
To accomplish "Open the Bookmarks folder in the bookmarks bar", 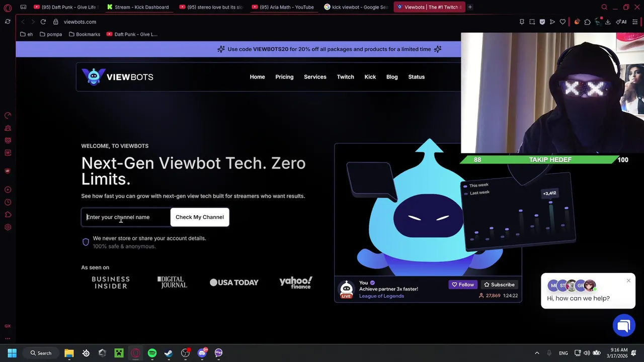I will point(84,34).
